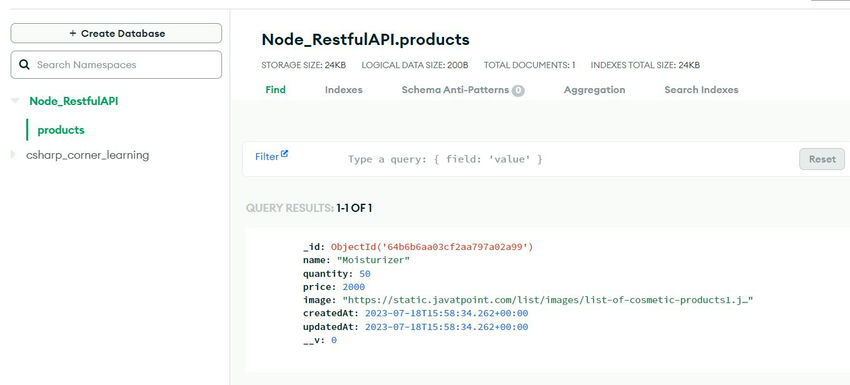Click the Filter documentation link
This screenshot has height=385, width=850.
pos(267,157)
